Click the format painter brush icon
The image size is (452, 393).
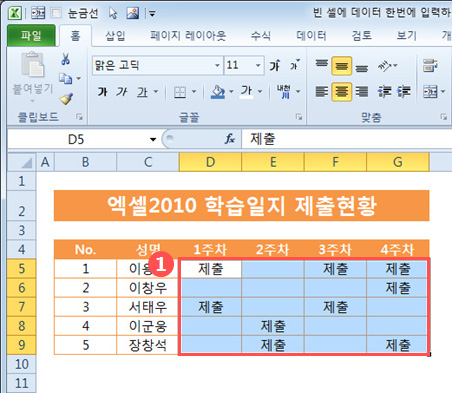click(66, 99)
